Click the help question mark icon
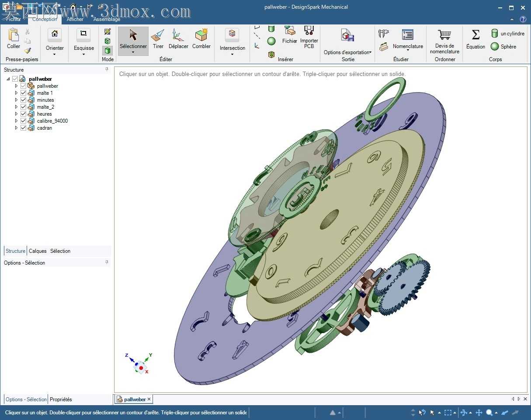The height and width of the screenshot is (420, 531). click(523, 19)
